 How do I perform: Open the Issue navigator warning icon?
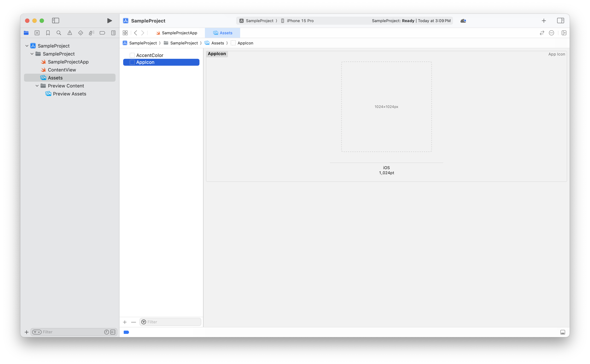click(70, 33)
